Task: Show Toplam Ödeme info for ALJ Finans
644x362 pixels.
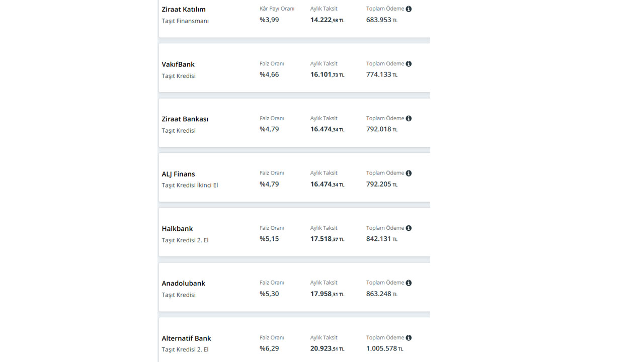Action: [409, 173]
